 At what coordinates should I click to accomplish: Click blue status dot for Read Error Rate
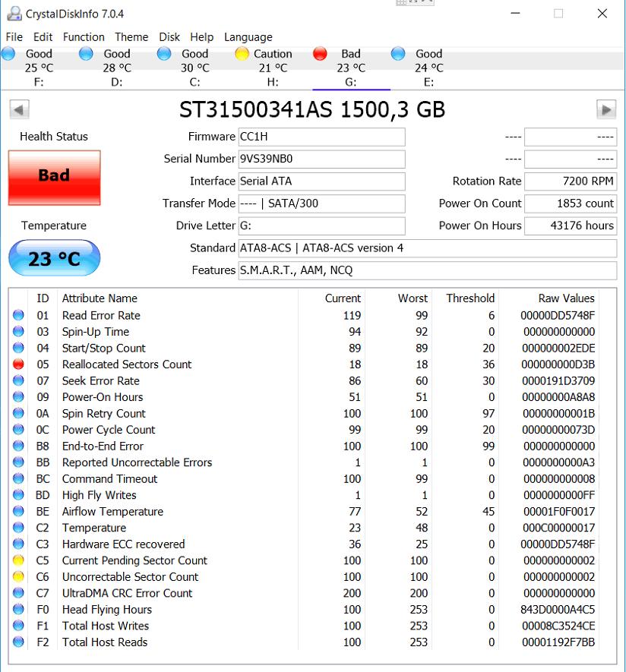(18, 315)
